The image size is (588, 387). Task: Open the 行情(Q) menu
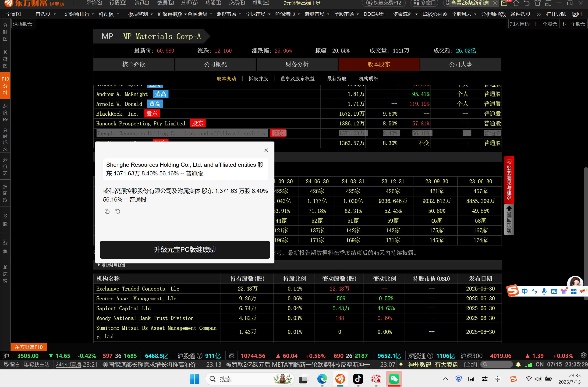coord(118,3)
